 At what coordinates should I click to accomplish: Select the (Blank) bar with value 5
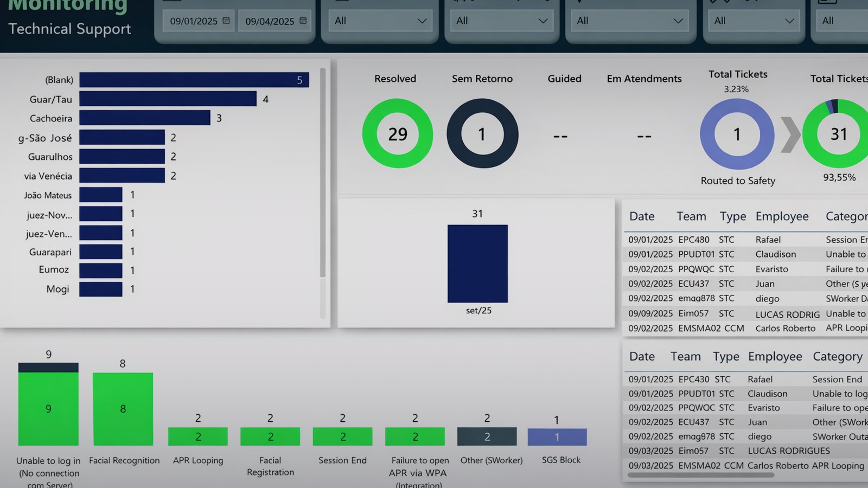click(194, 80)
